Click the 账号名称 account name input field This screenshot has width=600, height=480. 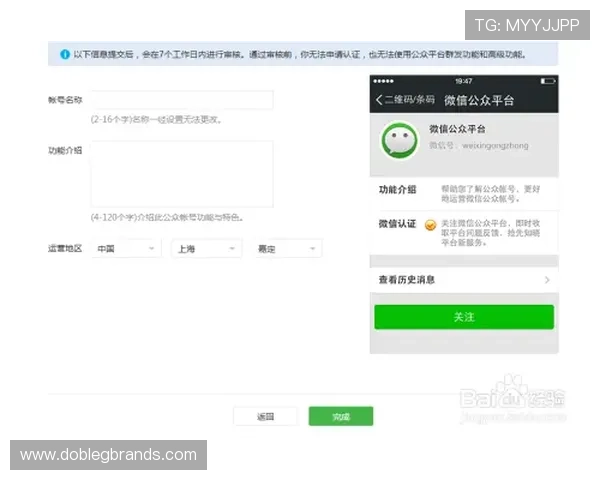point(181,100)
